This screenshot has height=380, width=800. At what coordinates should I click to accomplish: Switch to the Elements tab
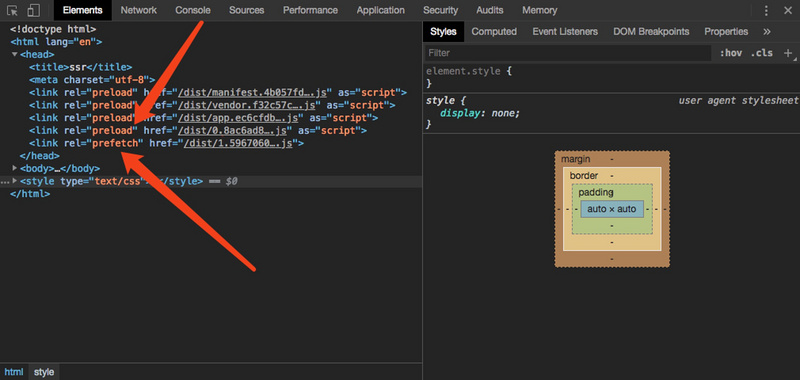(83, 10)
